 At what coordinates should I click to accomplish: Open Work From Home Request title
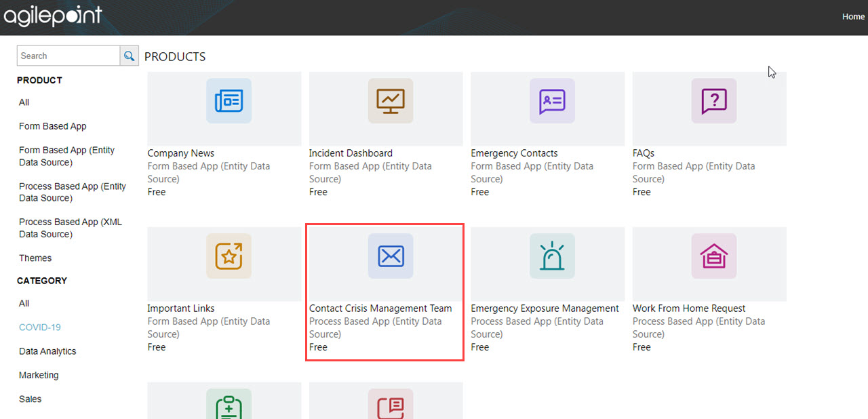(689, 308)
